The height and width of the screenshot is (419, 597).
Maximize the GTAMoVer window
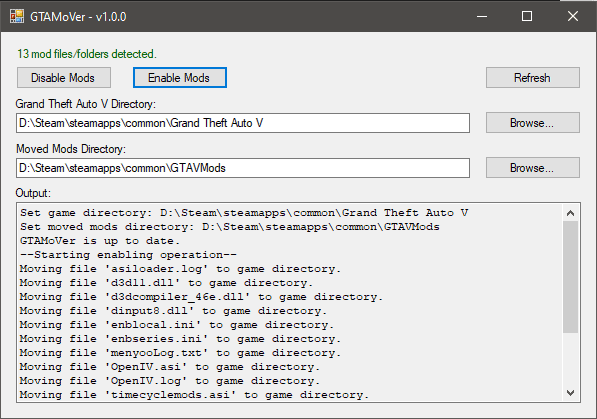[x=527, y=16]
